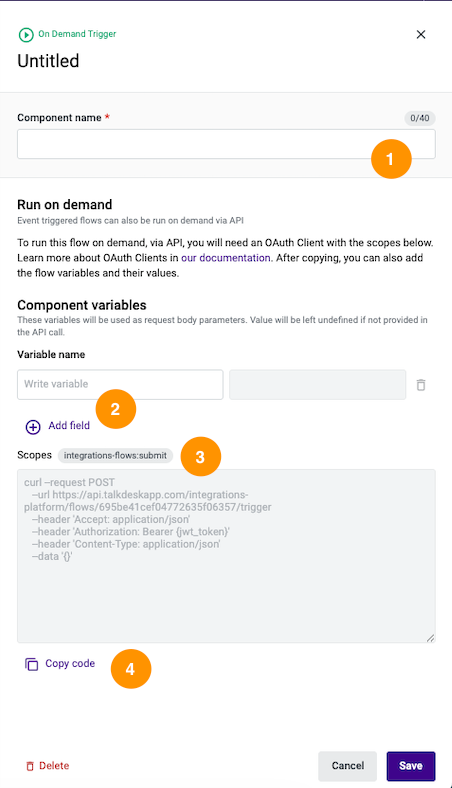Click the Copy code clipboard icon

(x=32, y=664)
